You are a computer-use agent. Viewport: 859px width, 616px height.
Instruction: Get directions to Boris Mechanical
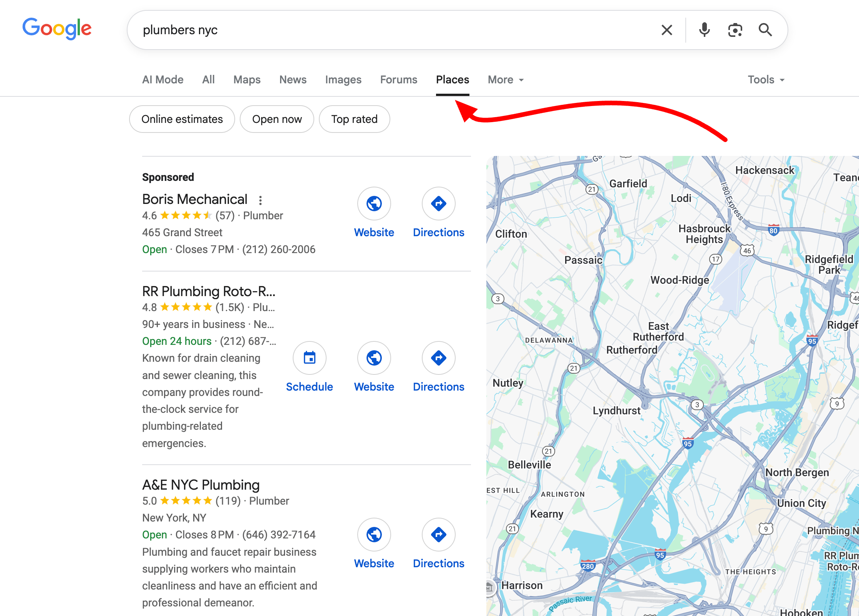(x=438, y=204)
